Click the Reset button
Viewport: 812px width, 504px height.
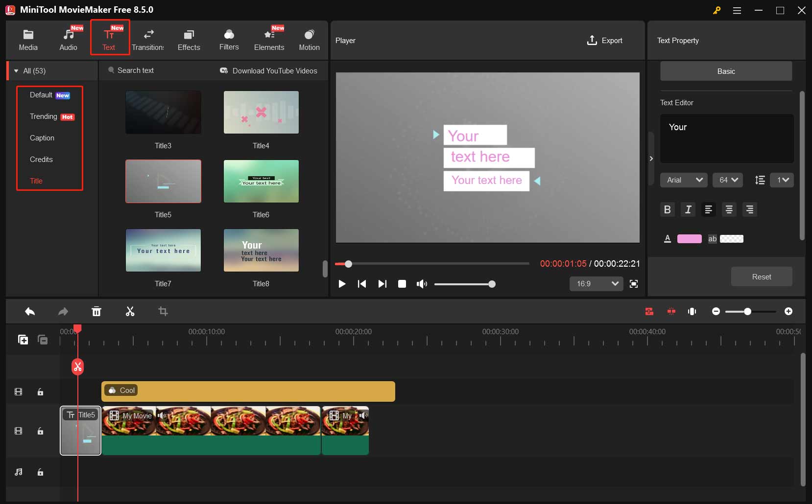(761, 276)
